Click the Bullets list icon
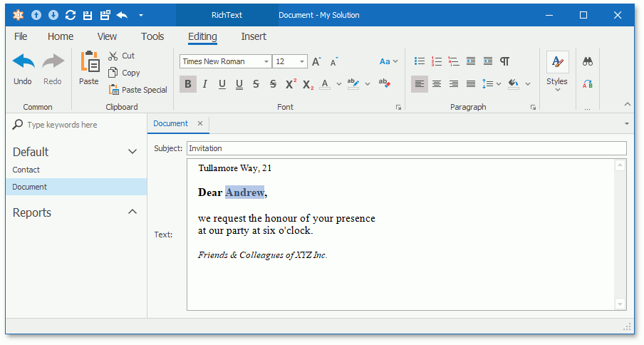 [x=420, y=61]
